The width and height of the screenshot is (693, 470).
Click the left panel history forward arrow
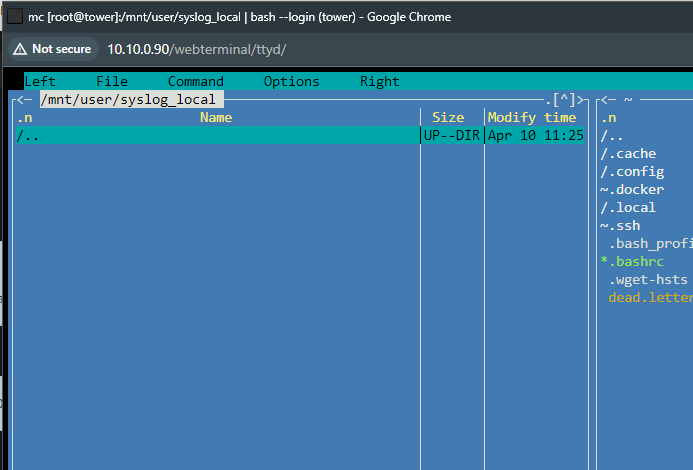point(581,100)
